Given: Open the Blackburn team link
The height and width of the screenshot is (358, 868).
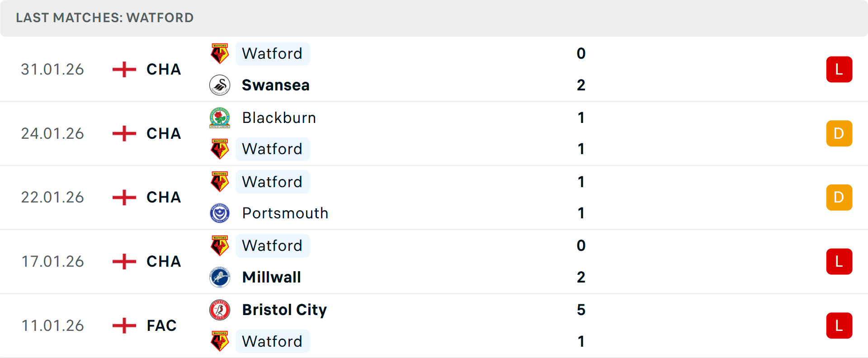Looking at the screenshot, I should coord(279,118).
